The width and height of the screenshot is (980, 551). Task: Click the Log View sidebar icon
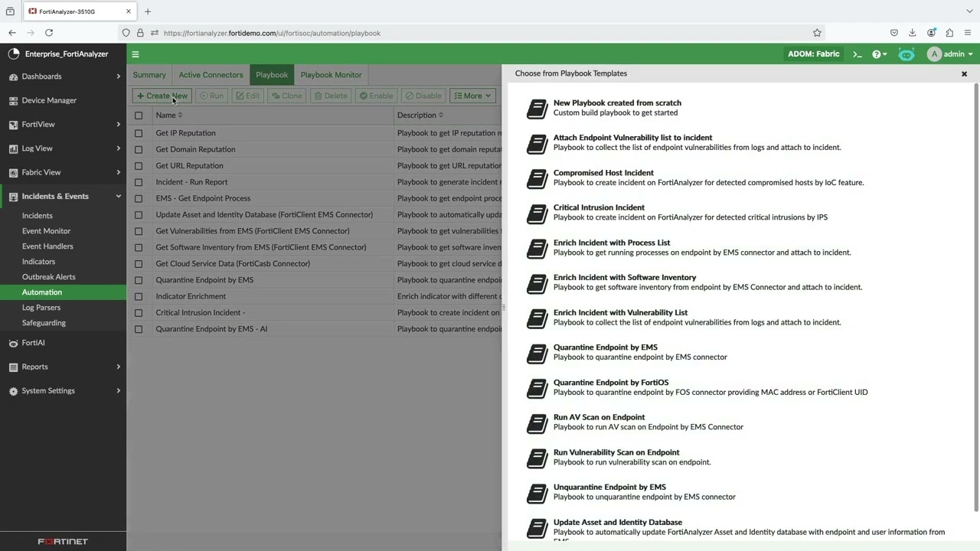pyautogui.click(x=14, y=148)
